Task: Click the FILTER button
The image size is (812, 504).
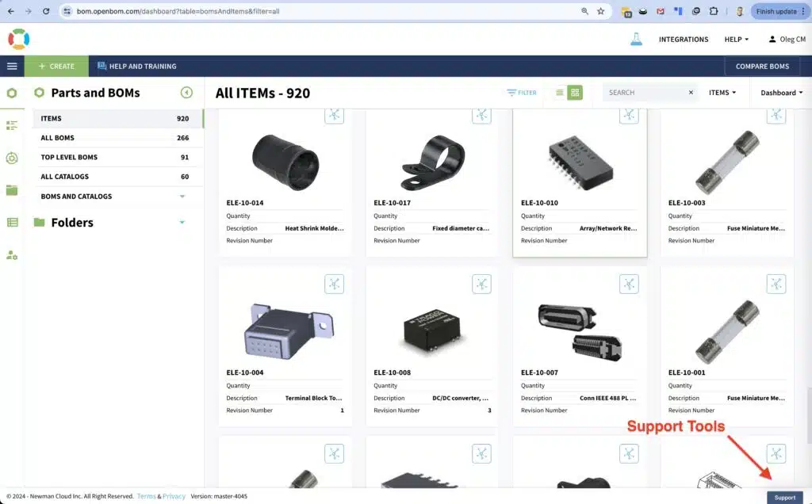Action: (x=522, y=93)
